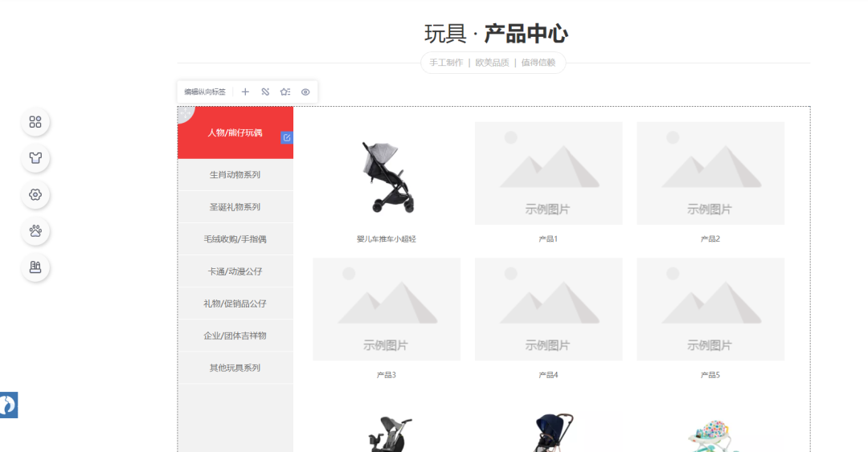
Task: Select the 礼物/促销品公仔 tab
Action: coord(235,303)
